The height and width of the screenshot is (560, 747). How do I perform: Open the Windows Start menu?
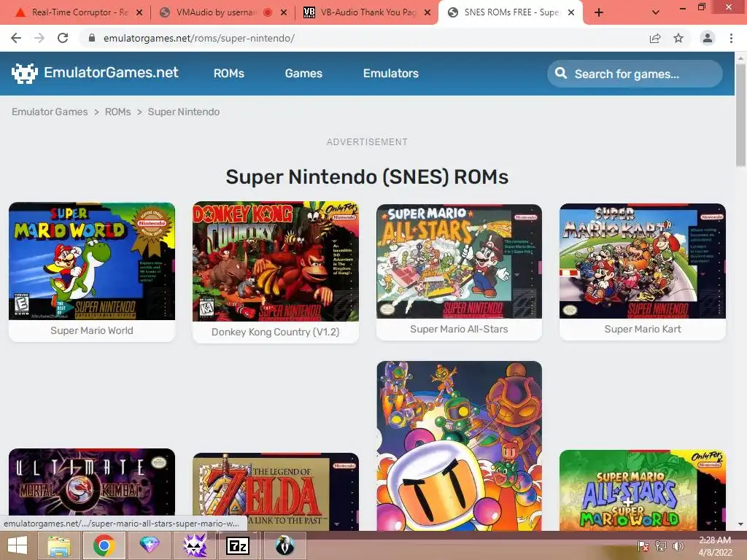(x=18, y=545)
